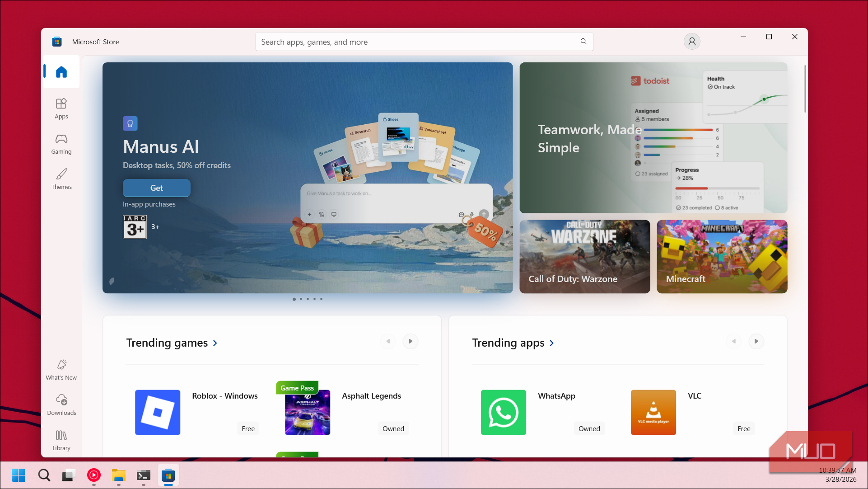This screenshot has height=489, width=868.
Task: Show next trending apps with right arrow
Action: point(756,341)
